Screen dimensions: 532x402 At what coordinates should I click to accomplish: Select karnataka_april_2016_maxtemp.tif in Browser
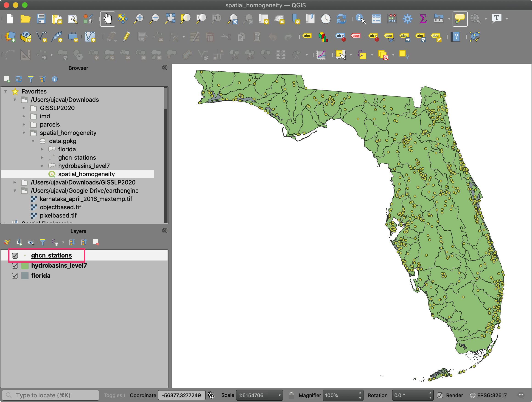coord(86,199)
